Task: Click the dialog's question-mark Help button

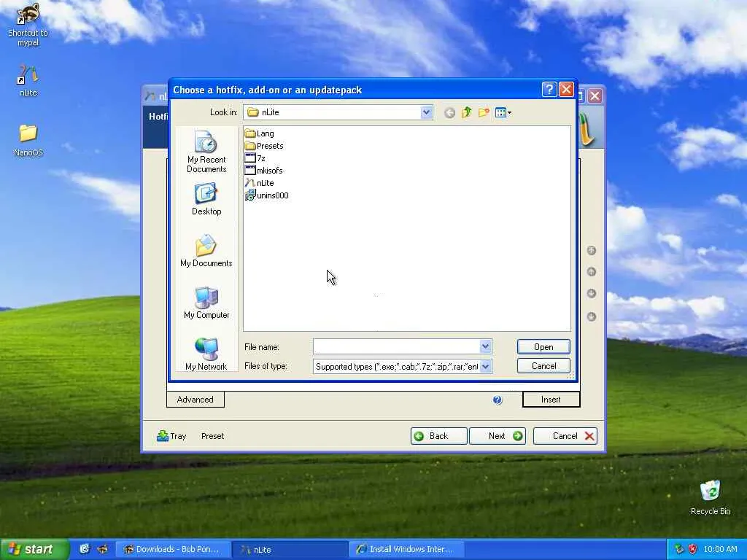Action: pyautogui.click(x=549, y=90)
